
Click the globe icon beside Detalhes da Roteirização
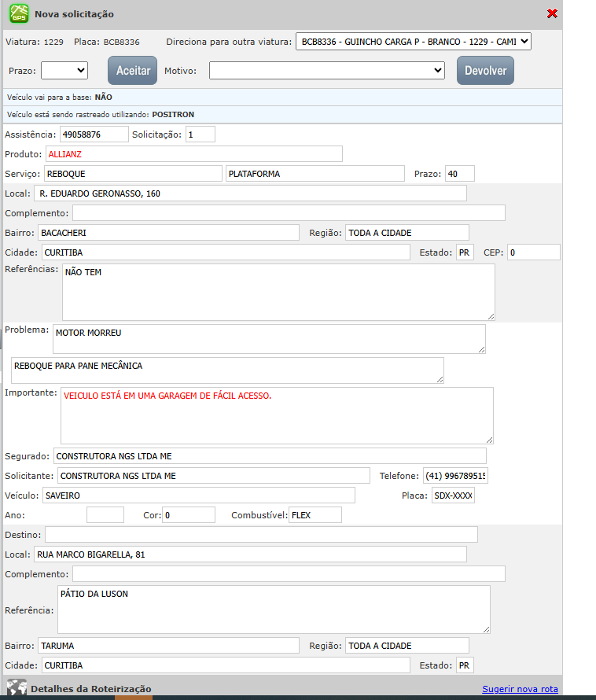tap(16, 687)
